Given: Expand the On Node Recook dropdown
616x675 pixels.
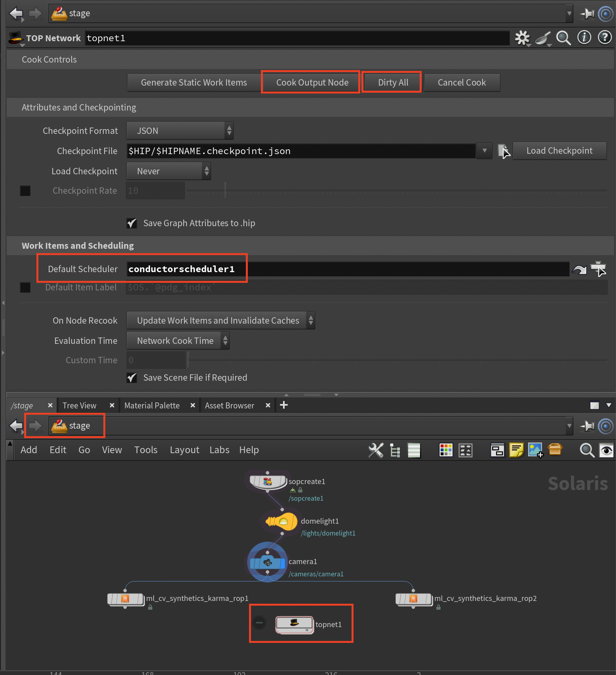Looking at the screenshot, I should click(x=221, y=320).
